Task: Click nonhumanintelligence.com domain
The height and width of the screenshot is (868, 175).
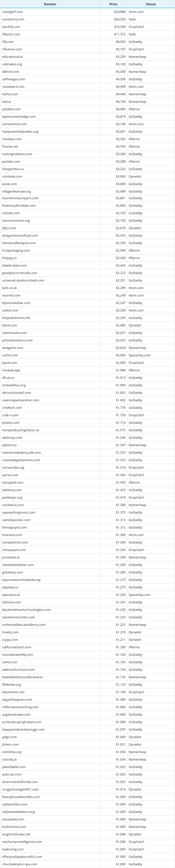Action: 22,842
